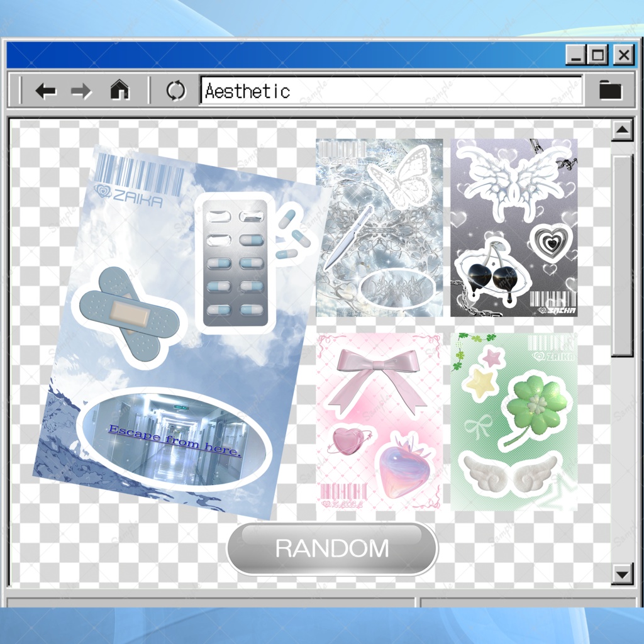The height and width of the screenshot is (644, 644).
Task: Click the Aesthetic address bar field
Action: tap(391, 91)
